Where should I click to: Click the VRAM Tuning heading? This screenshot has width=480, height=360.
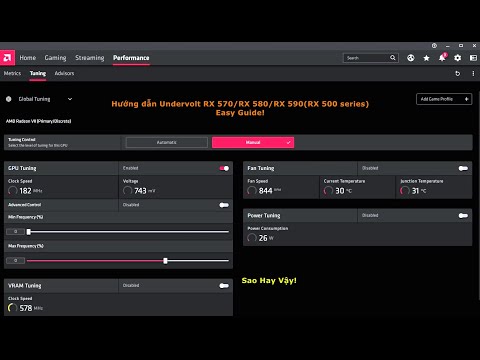[25, 286]
